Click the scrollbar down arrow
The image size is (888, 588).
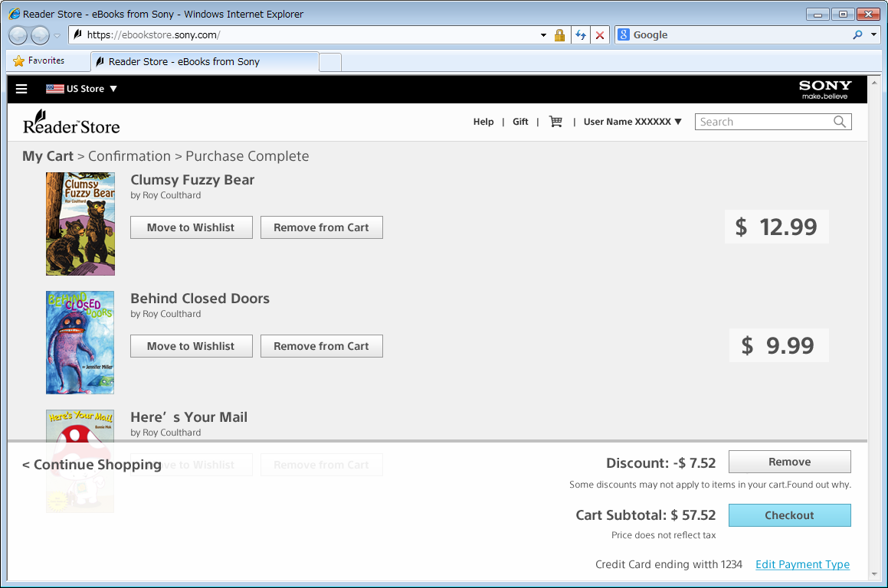[x=874, y=574]
